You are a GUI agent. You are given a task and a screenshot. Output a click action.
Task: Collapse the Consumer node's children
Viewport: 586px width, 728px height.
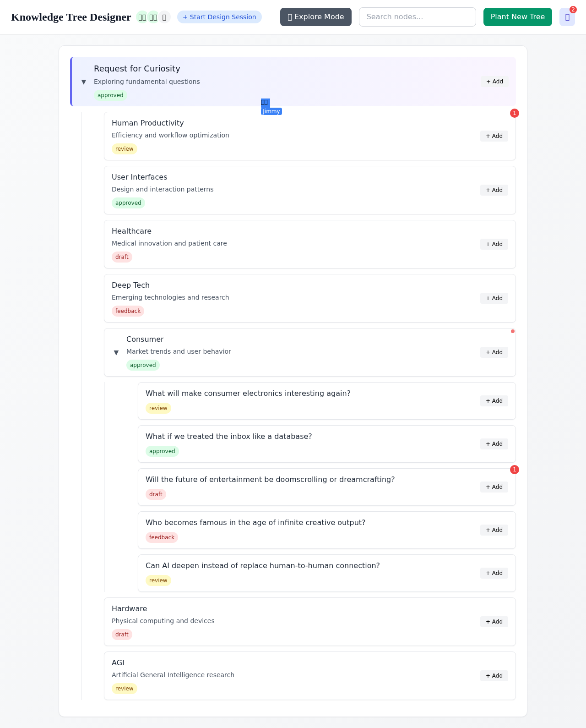[x=116, y=352]
